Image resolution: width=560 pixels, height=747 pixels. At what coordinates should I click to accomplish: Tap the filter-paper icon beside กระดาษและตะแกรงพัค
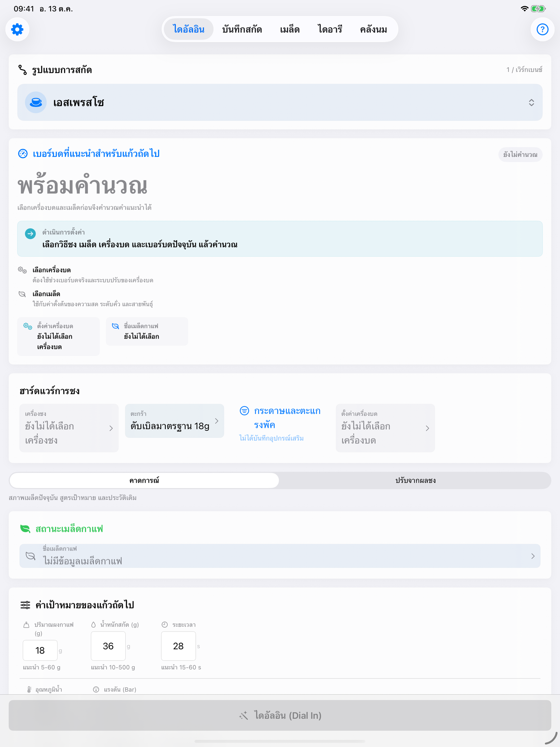tap(245, 411)
